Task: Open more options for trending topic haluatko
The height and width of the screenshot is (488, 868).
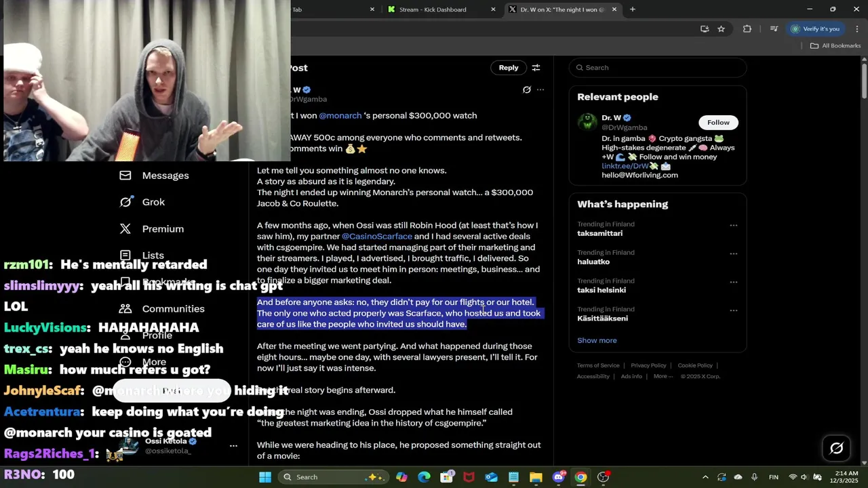Action: pos(734,253)
